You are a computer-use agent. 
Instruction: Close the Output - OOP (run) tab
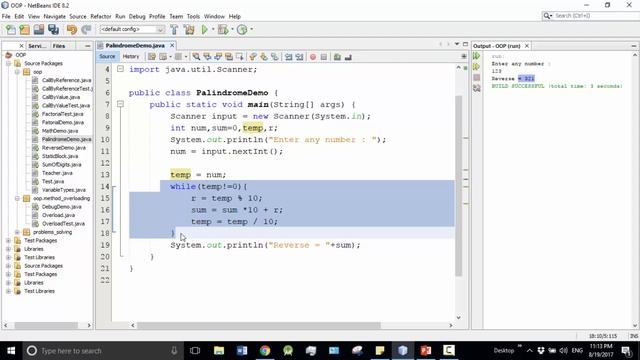tap(527, 46)
